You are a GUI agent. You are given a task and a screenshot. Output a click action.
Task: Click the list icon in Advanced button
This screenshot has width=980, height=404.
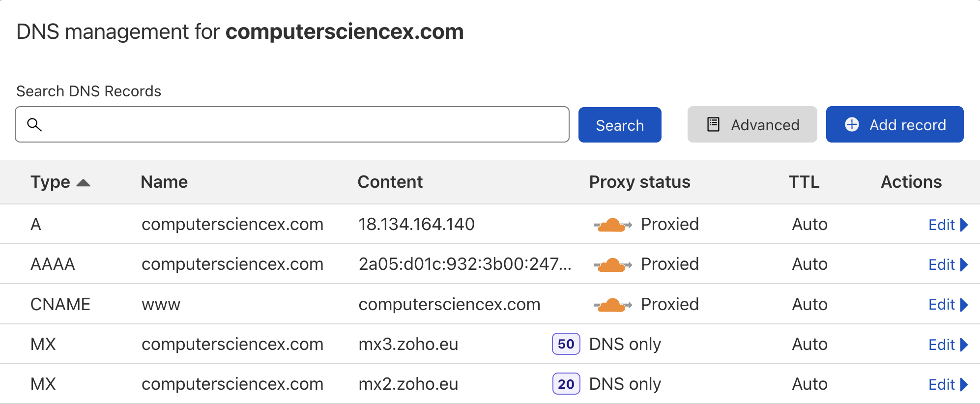point(713,124)
